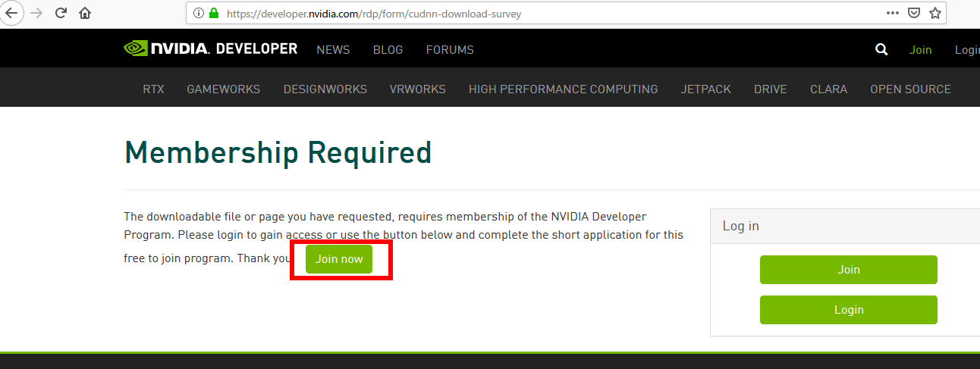Open CLARA navigation item
Screen dimensions: 980x369
828,89
